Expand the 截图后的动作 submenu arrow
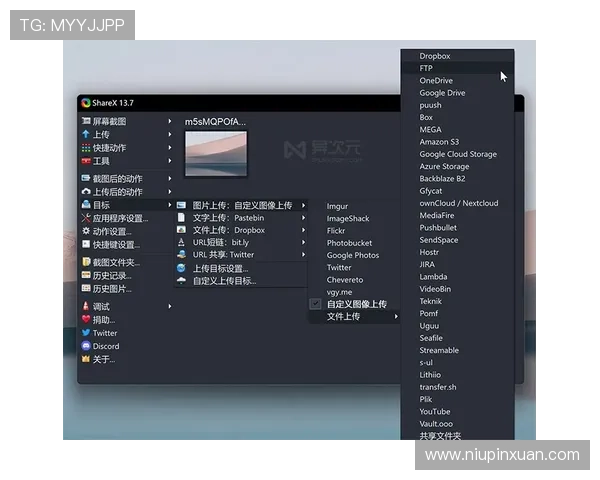 pyautogui.click(x=170, y=178)
